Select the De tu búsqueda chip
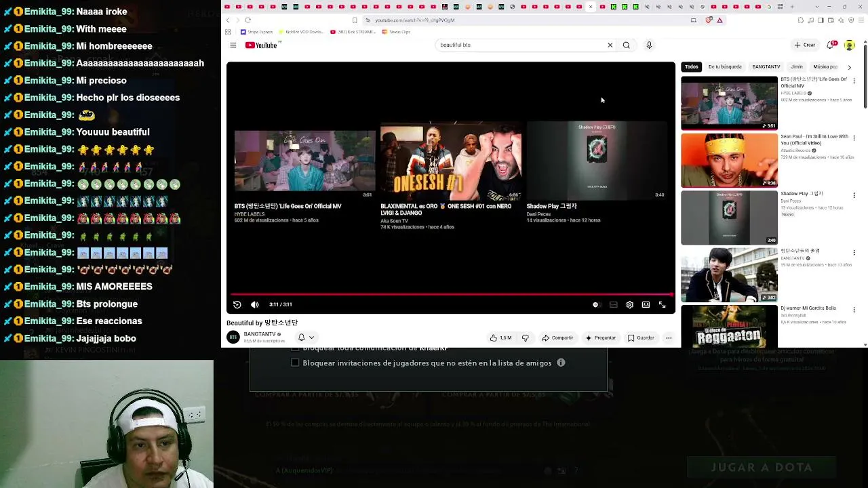Screen dimensions: 868x488 pyautogui.click(x=725, y=67)
